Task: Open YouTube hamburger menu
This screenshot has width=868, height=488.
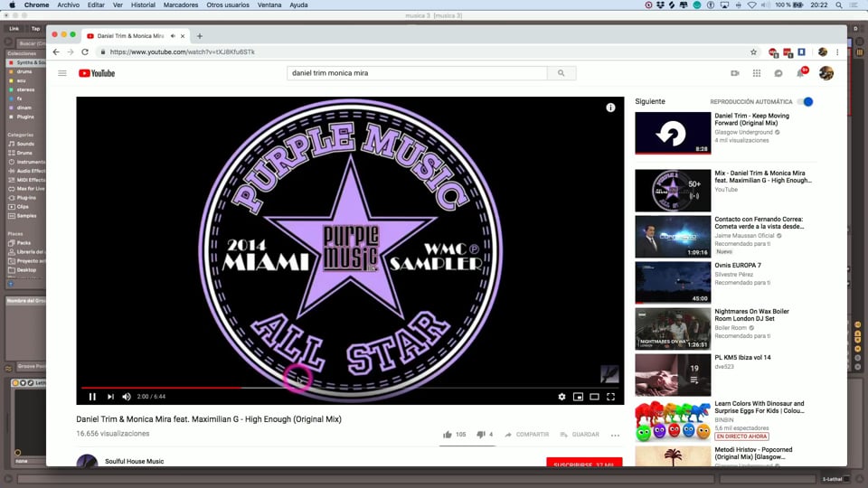Action: coord(62,73)
